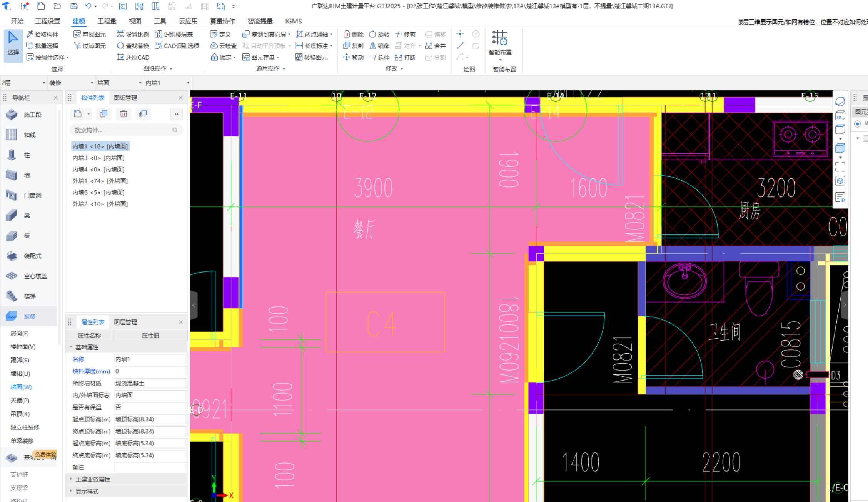Select 天棚(P) in sidebar
Viewport: 868px width, 502px height.
20,401
